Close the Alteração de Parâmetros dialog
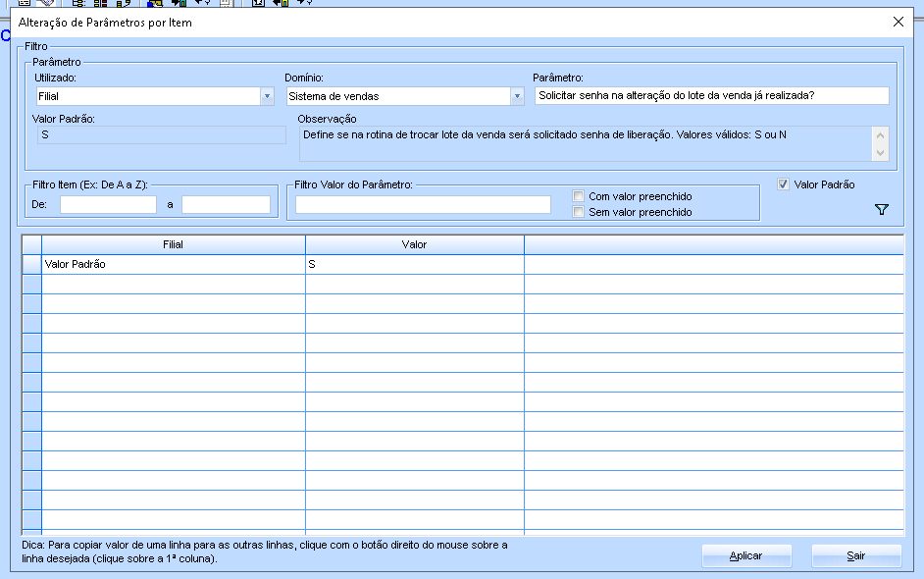This screenshot has height=579, width=924. click(x=898, y=22)
